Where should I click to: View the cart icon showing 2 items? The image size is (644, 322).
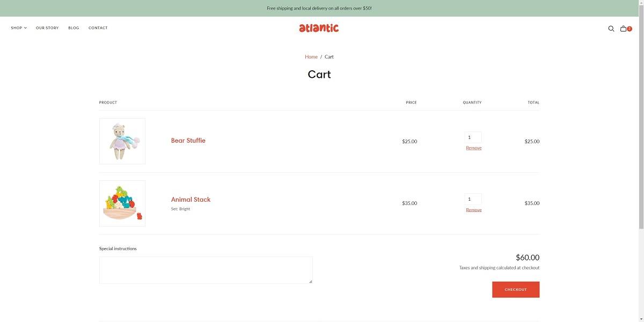tap(623, 28)
